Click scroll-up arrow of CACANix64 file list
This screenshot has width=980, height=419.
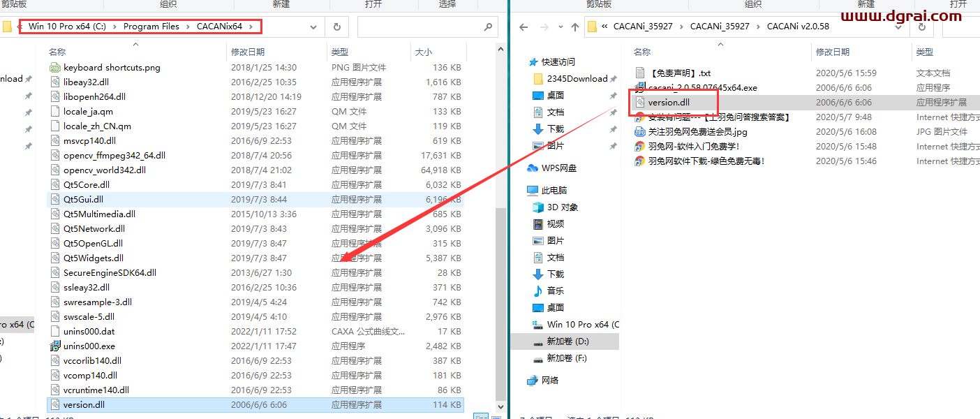[500, 47]
